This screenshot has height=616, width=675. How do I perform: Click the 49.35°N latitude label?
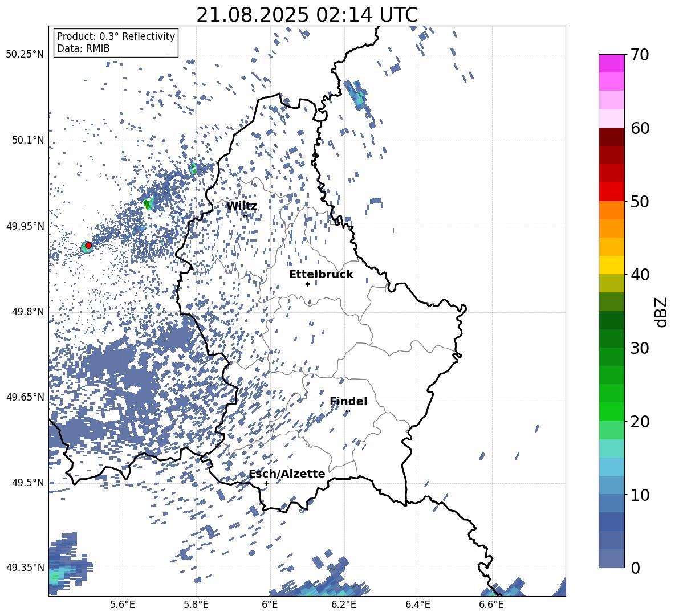pyautogui.click(x=25, y=568)
